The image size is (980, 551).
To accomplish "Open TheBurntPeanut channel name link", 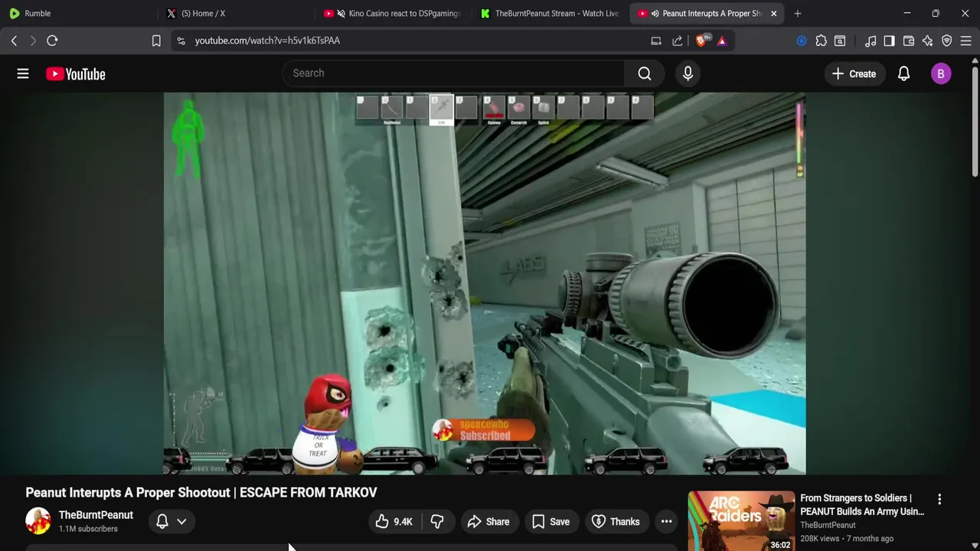I will pos(96,515).
